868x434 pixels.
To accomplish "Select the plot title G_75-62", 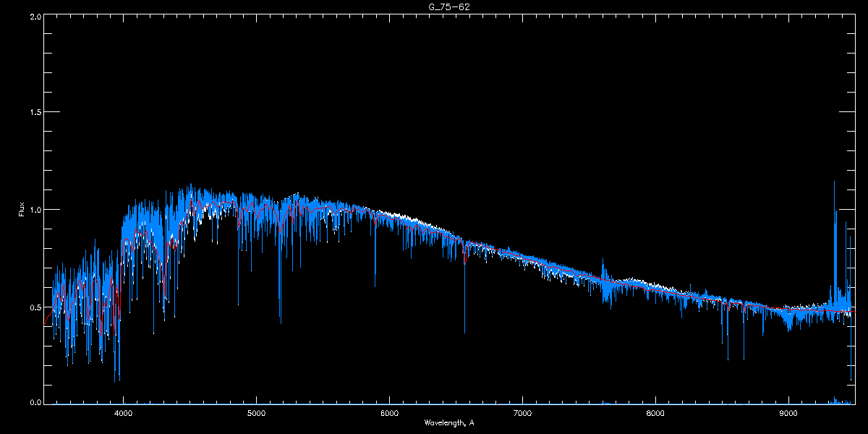I will pos(450,7).
